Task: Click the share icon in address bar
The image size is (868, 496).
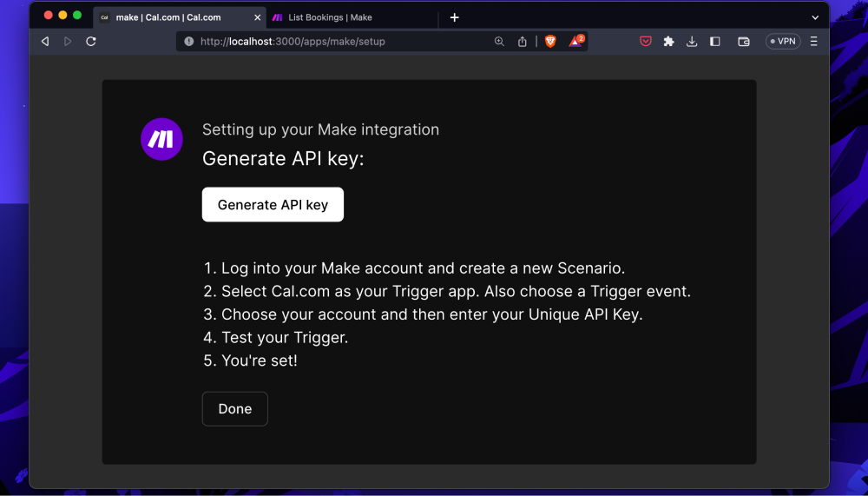Action: point(523,41)
